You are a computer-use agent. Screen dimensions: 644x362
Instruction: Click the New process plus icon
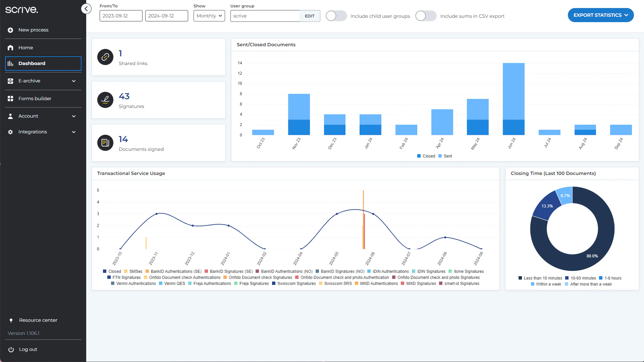coord(10,30)
